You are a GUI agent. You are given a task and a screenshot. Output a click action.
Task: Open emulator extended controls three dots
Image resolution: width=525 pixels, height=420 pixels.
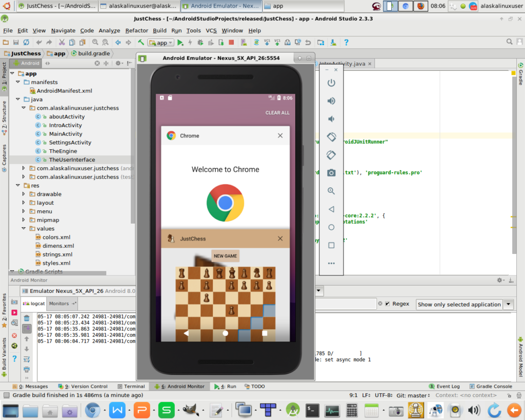point(331,263)
